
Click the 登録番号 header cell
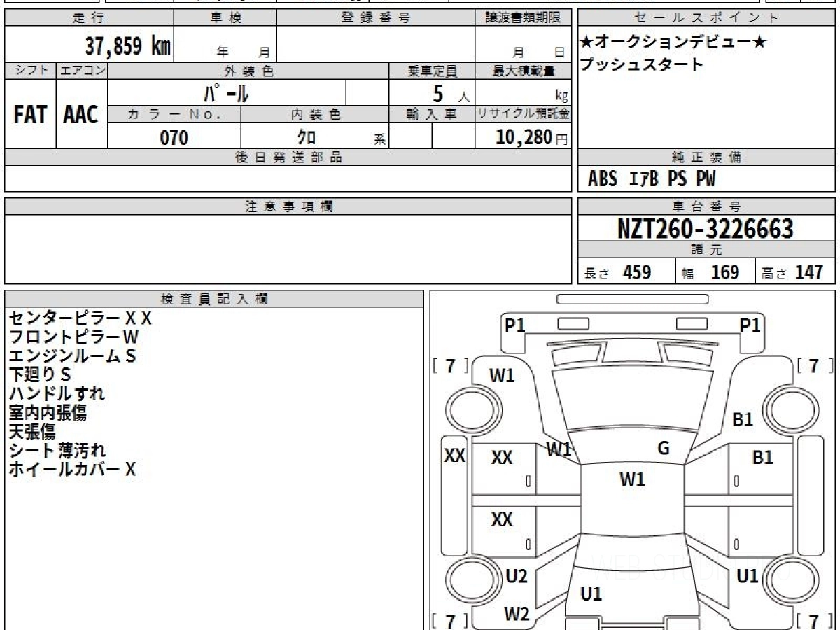[376, 18]
